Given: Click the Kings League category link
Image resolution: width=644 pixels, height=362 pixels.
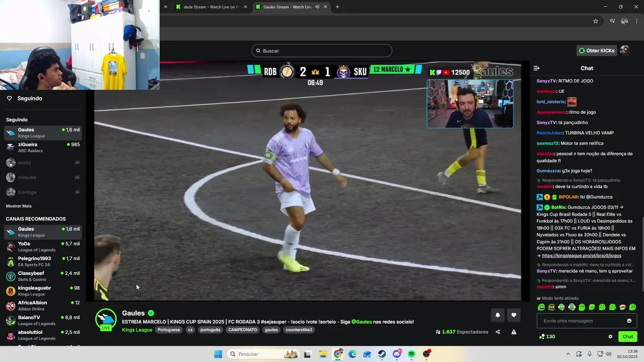Looking at the screenshot, I should click(x=137, y=330).
